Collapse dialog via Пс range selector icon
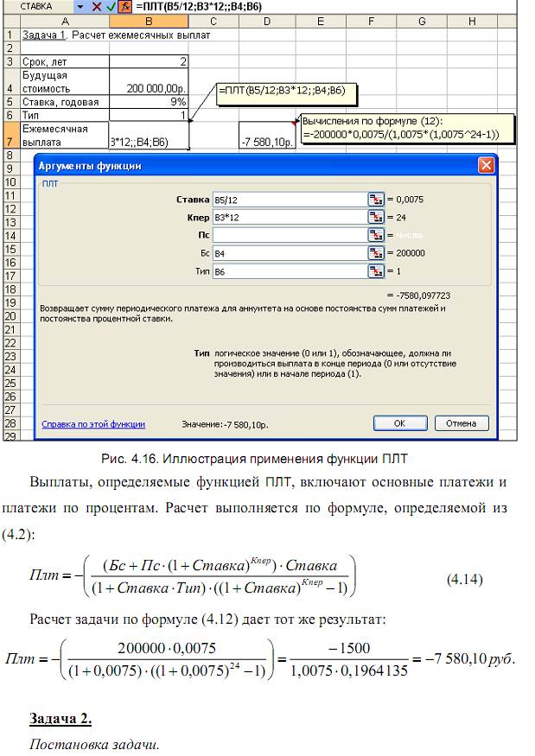Screen dimensions: 535x756 tap(376, 235)
